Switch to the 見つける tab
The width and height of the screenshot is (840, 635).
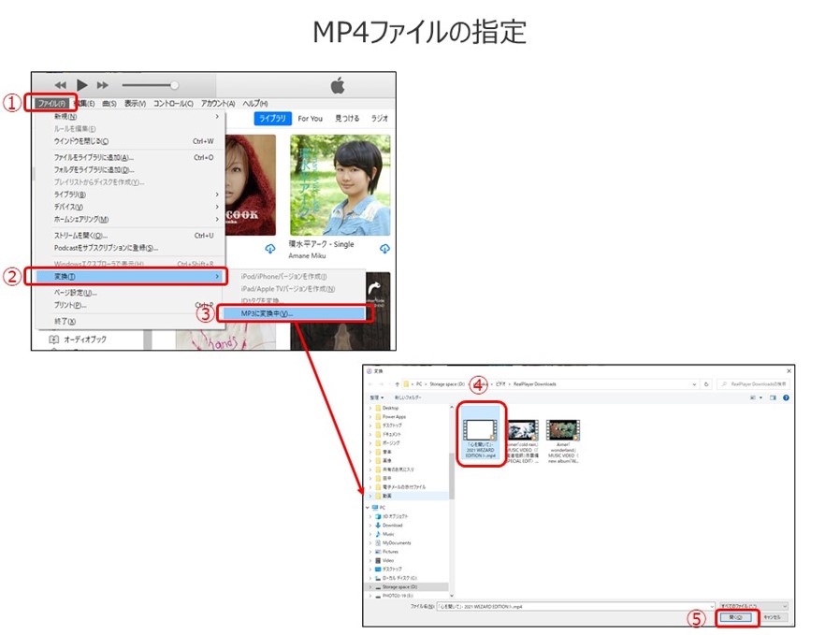click(347, 119)
